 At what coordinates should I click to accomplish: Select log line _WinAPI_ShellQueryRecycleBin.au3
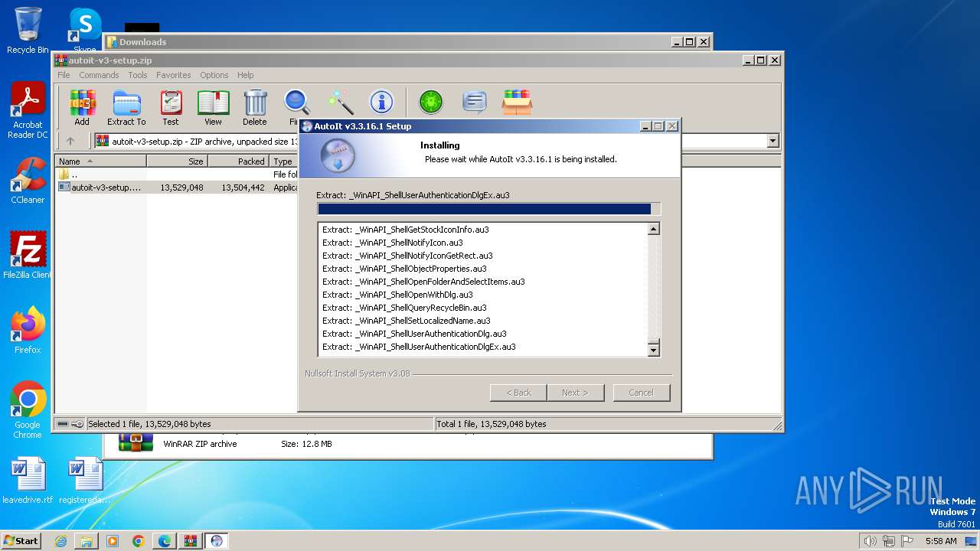404,308
